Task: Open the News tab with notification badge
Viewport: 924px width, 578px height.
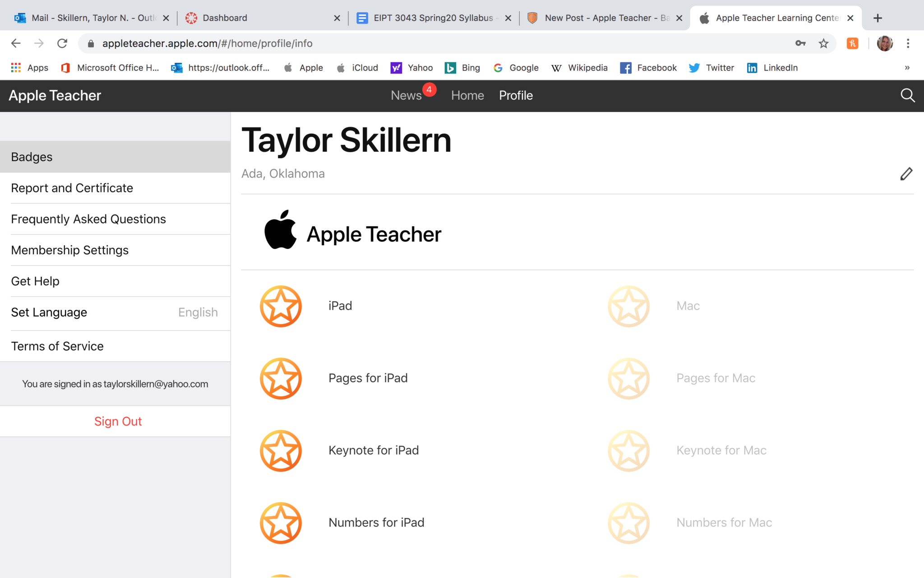Action: pos(406,96)
